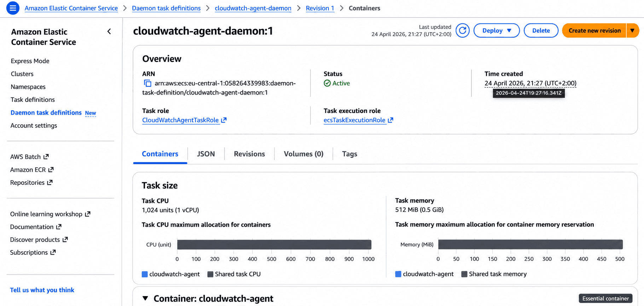
Task: Click external link icon beside Subscriptions
Action: click(x=53, y=253)
